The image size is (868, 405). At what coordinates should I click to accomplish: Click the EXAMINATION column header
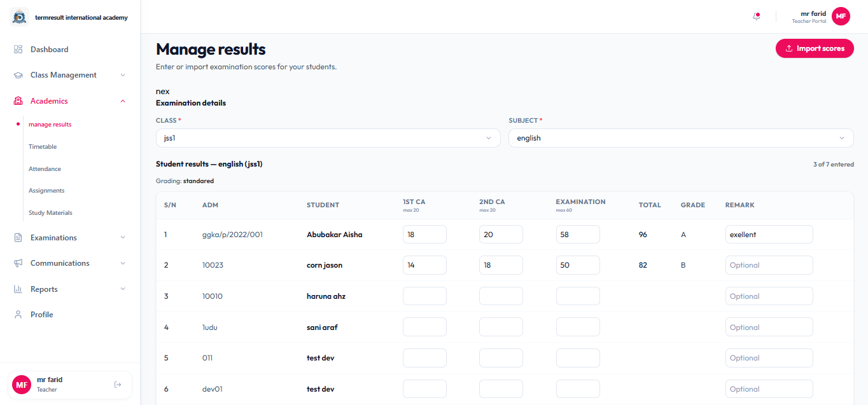pos(580,202)
